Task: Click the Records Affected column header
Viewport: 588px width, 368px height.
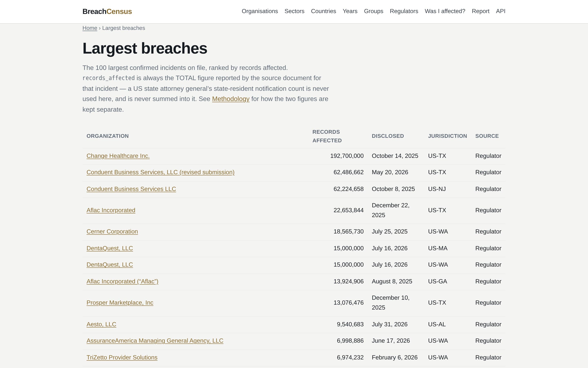Action: tap(327, 136)
